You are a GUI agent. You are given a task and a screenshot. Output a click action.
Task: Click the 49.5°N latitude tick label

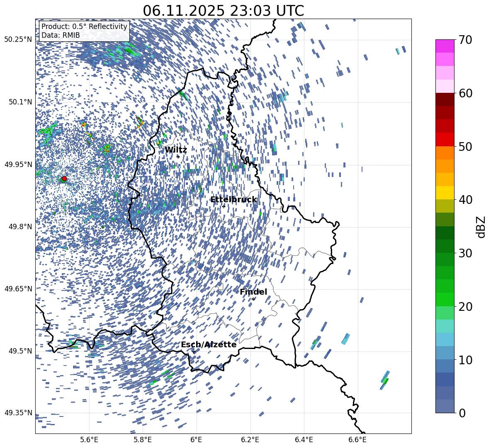point(20,351)
